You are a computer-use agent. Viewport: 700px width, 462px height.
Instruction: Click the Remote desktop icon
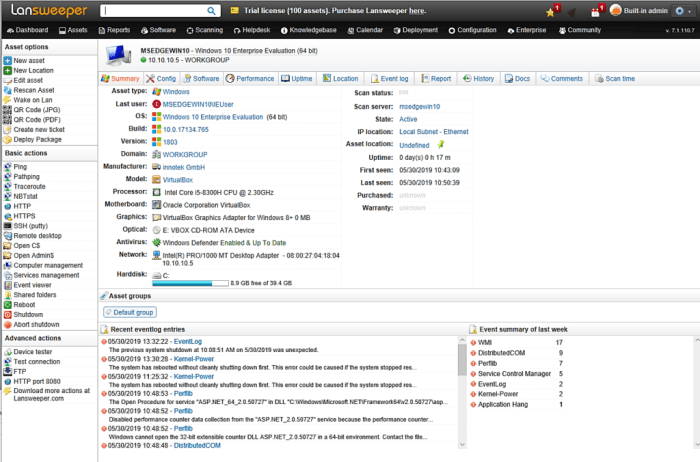[x=8, y=236]
